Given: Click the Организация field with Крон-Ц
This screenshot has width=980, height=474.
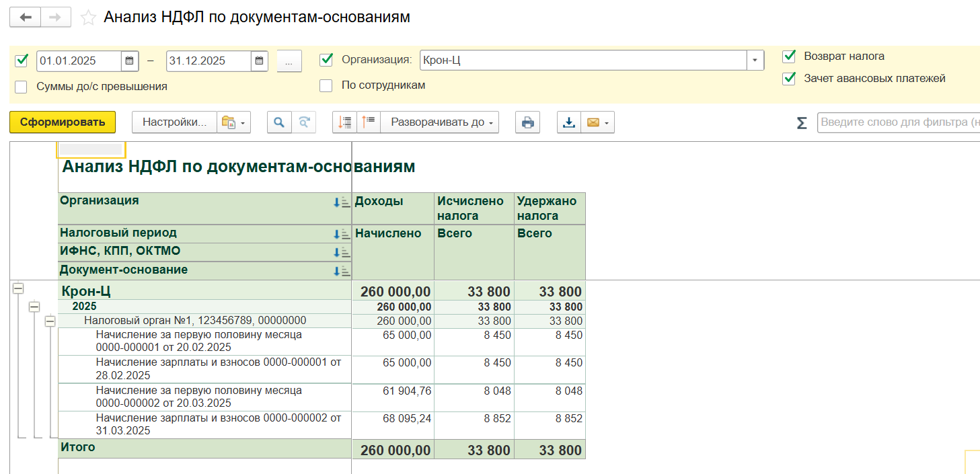Looking at the screenshot, I should pos(583,61).
